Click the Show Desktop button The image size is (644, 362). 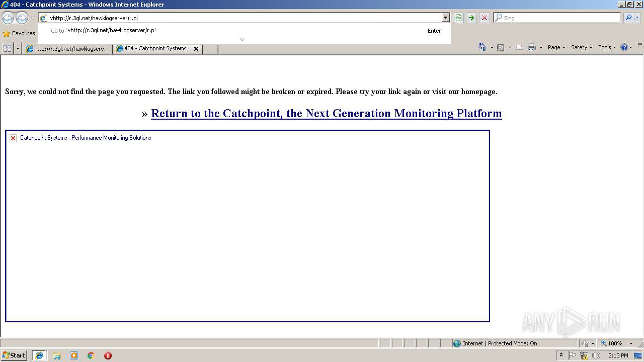tap(638, 355)
